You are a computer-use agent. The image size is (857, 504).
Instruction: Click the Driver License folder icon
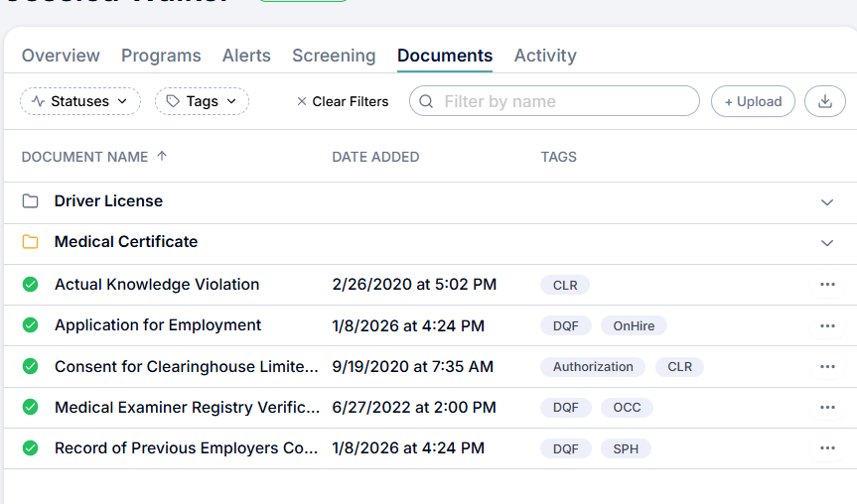pyautogui.click(x=31, y=201)
